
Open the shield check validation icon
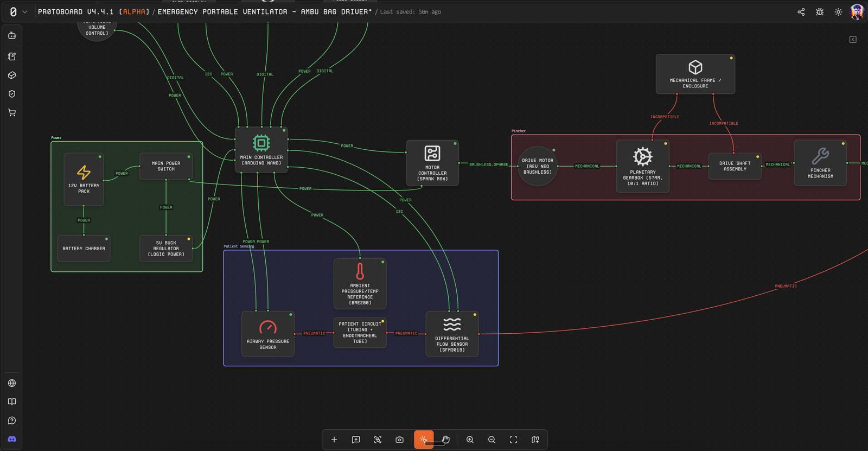(x=12, y=94)
